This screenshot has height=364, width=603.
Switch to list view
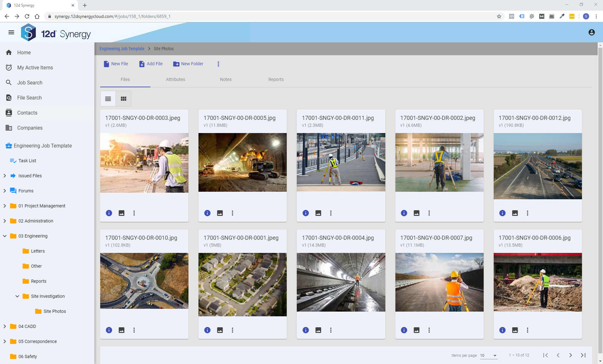click(x=108, y=99)
